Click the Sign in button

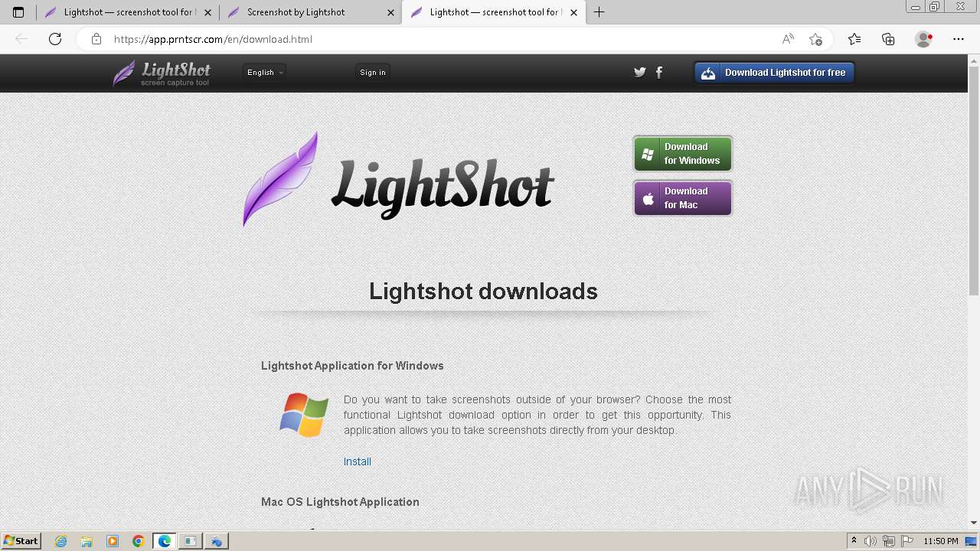click(373, 72)
